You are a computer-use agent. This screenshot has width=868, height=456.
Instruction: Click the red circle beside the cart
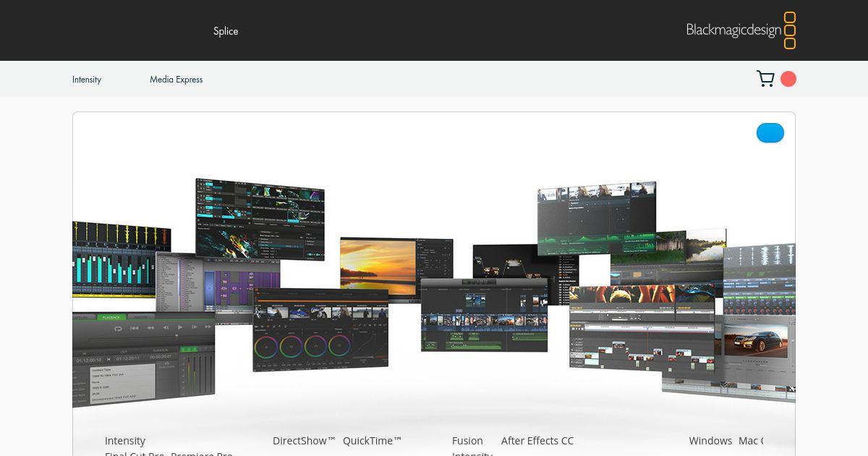point(788,79)
